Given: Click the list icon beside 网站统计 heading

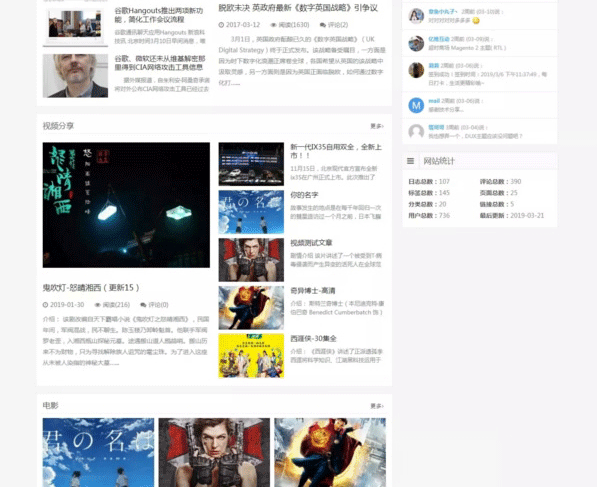Looking at the screenshot, I should (x=410, y=161).
